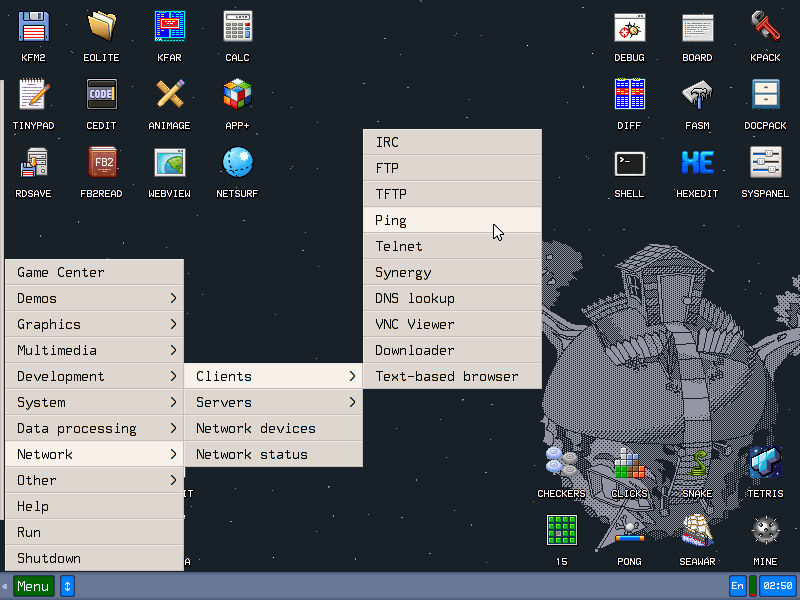Click the up-down arrow taskbar button
This screenshot has height=600, width=800.
pos(67,586)
